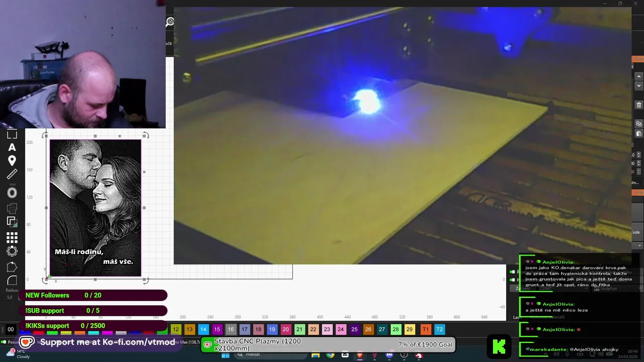Viewport: 644px width, 362px height.
Task: Pick layer 14 blue swatch
Action: pyautogui.click(x=203, y=329)
